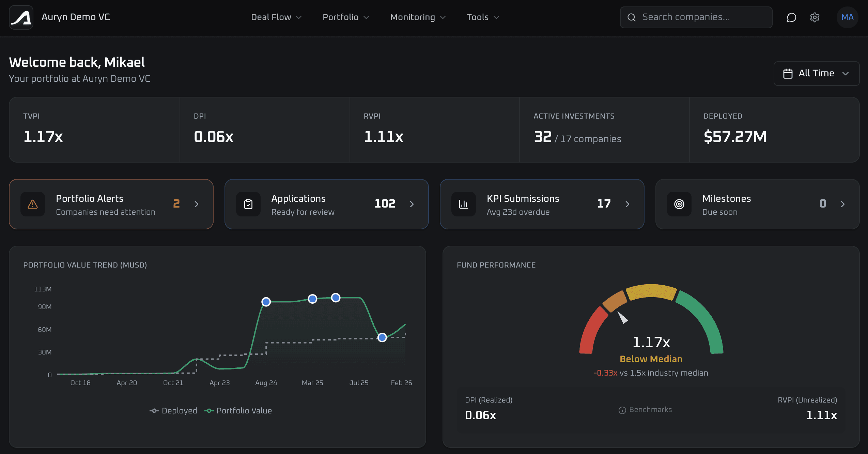
Task: Expand the All Time date range selector
Action: pyautogui.click(x=816, y=73)
